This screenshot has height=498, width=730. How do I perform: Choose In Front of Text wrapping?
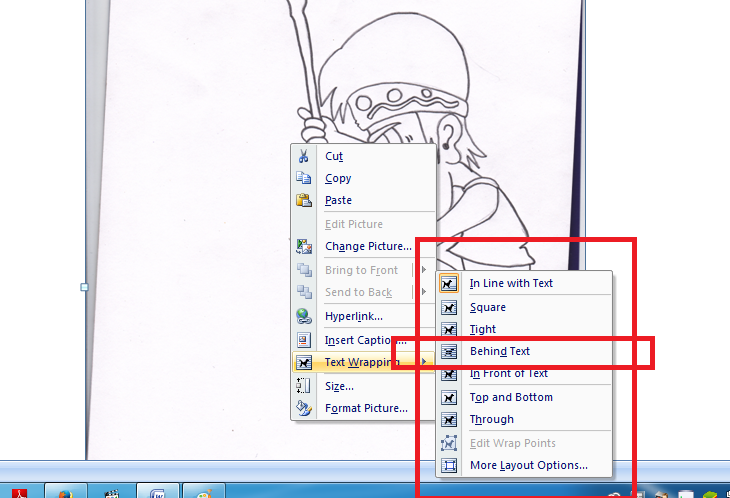524,373
